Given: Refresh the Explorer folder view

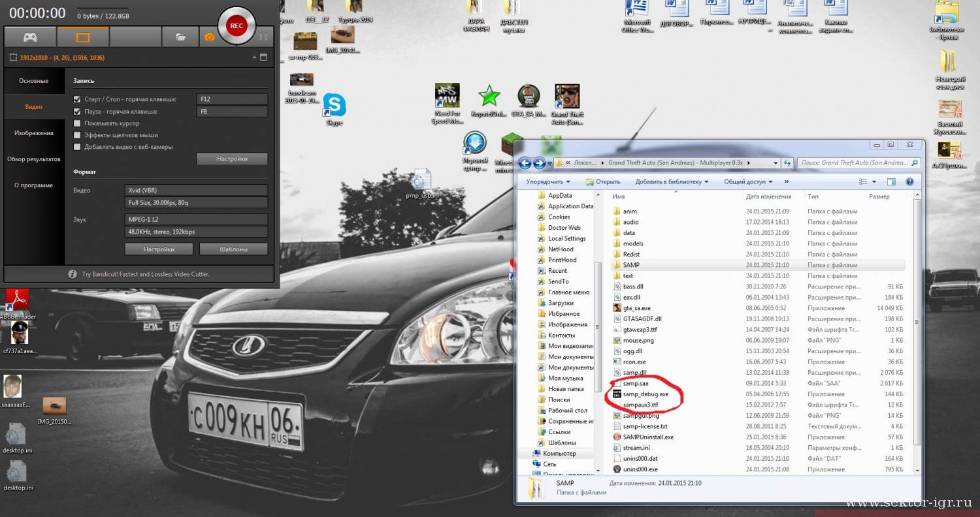Looking at the screenshot, I should pyautogui.click(x=789, y=163).
